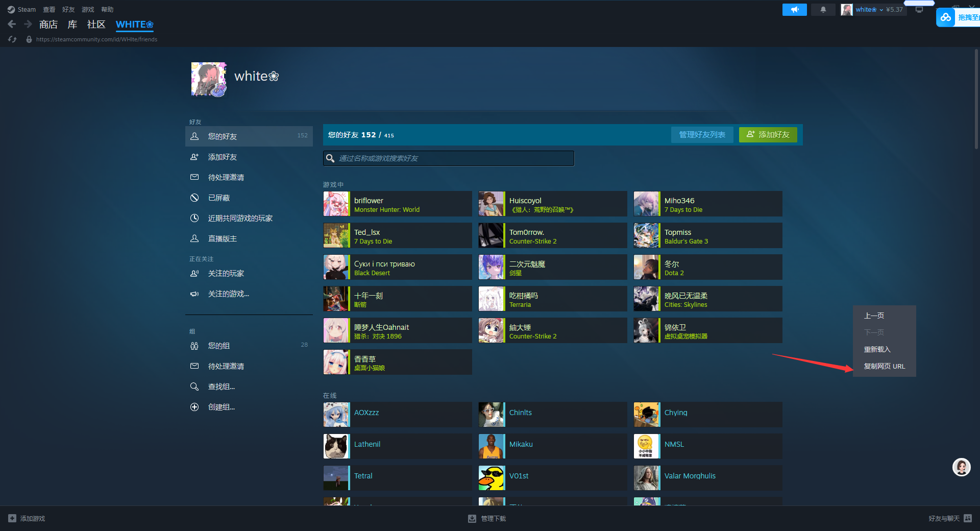
Task: Click the page reload icon beside URL
Action: coord(12,39)
